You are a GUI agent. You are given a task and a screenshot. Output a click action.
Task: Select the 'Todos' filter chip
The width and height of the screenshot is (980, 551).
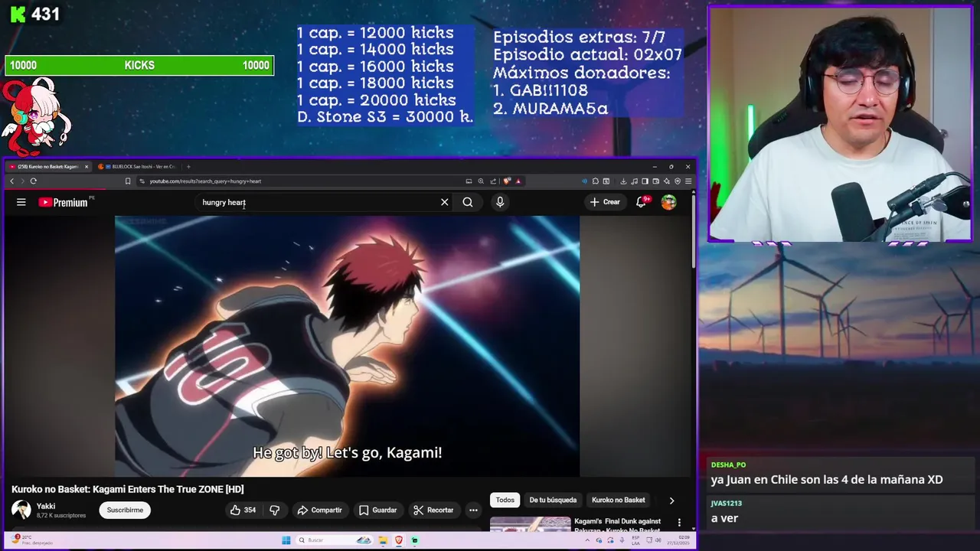click(505, 500)
